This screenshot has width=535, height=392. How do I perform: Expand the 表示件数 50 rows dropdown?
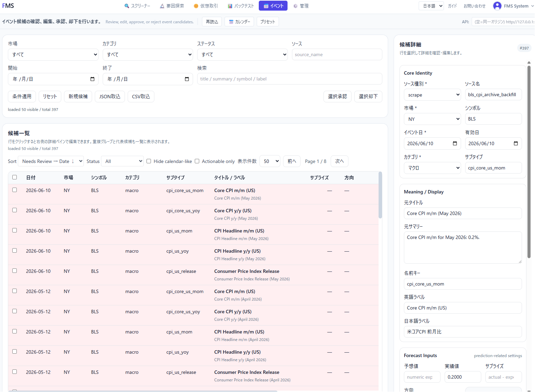[x=270, y=161]
